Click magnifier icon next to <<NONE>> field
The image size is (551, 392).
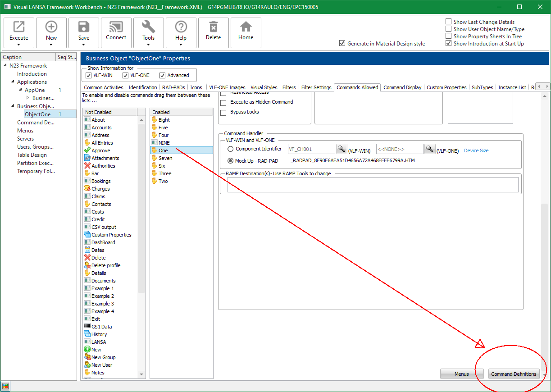[430, 149]
